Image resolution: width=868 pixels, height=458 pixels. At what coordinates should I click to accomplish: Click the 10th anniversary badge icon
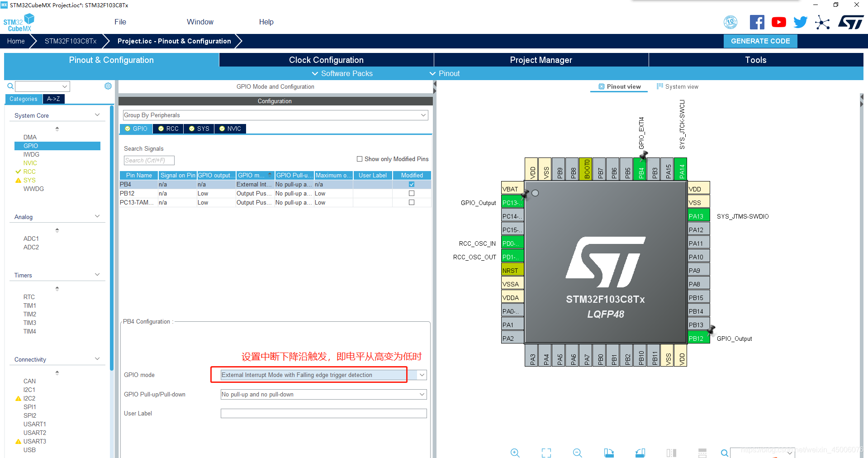[x=730, y=22]
